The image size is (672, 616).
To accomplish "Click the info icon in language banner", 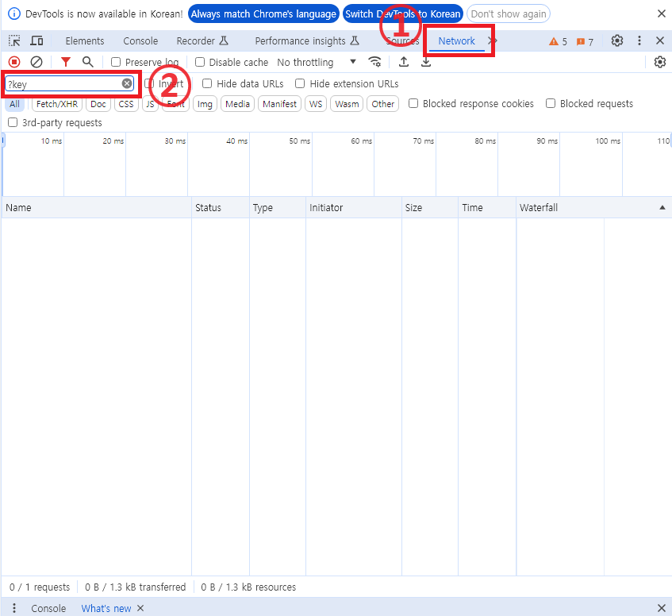I will (14, 13).
